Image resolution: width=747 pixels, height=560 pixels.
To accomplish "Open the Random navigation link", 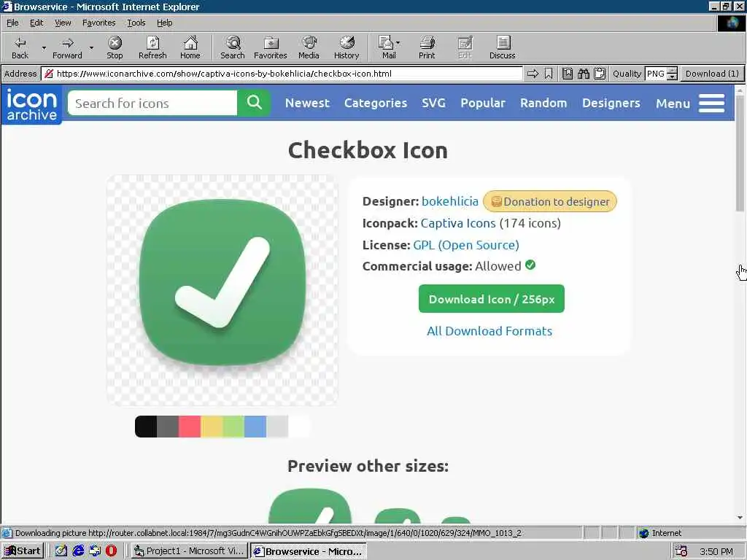I will 543,103.
